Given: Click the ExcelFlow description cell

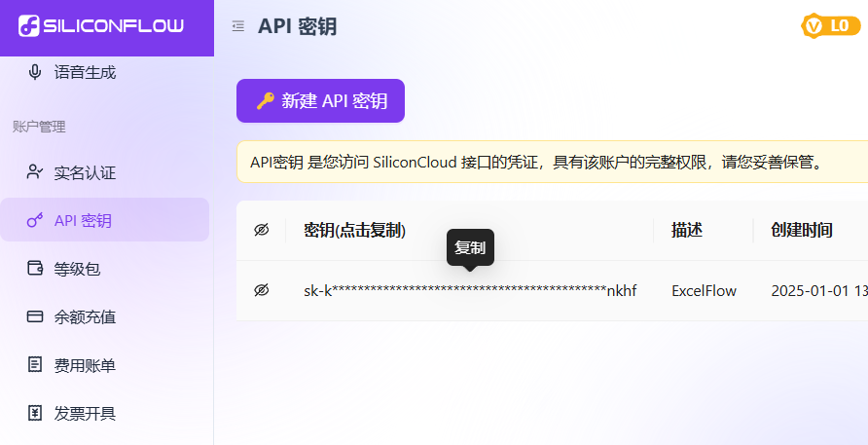Looking at the screenshot, I should point(704,290).
